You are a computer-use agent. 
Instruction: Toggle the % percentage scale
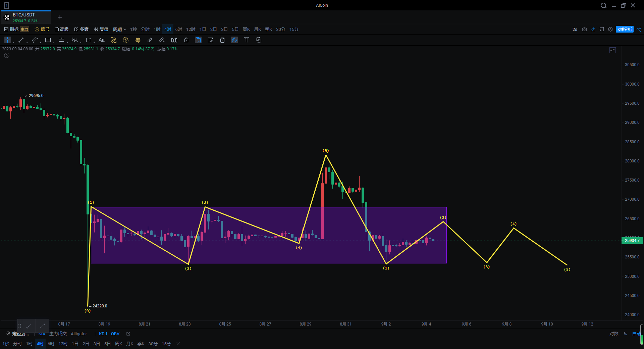point(625,334)
